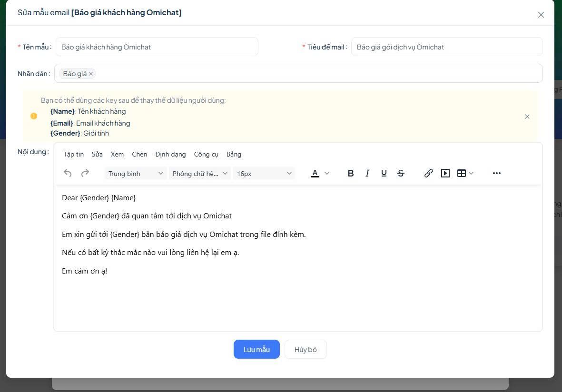Toggle Italic formatting
The width and height of the screenshot is (562, 392).
pos(367,173)
